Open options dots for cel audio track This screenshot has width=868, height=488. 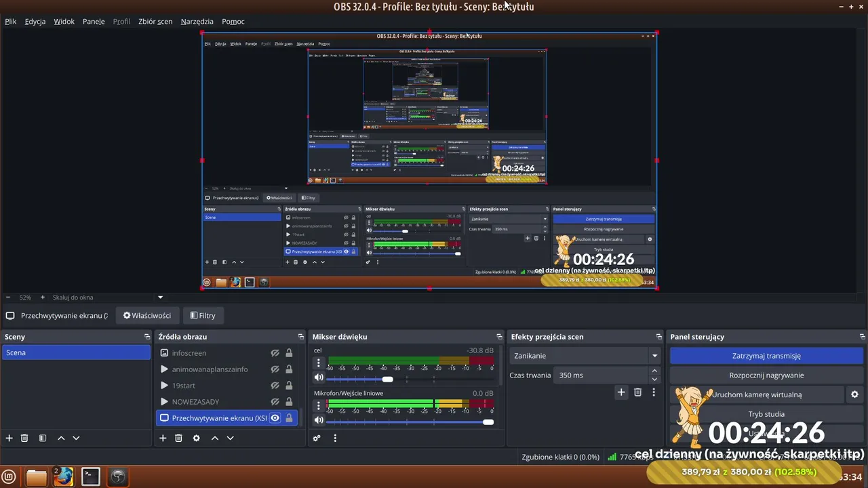coord(319,363)
